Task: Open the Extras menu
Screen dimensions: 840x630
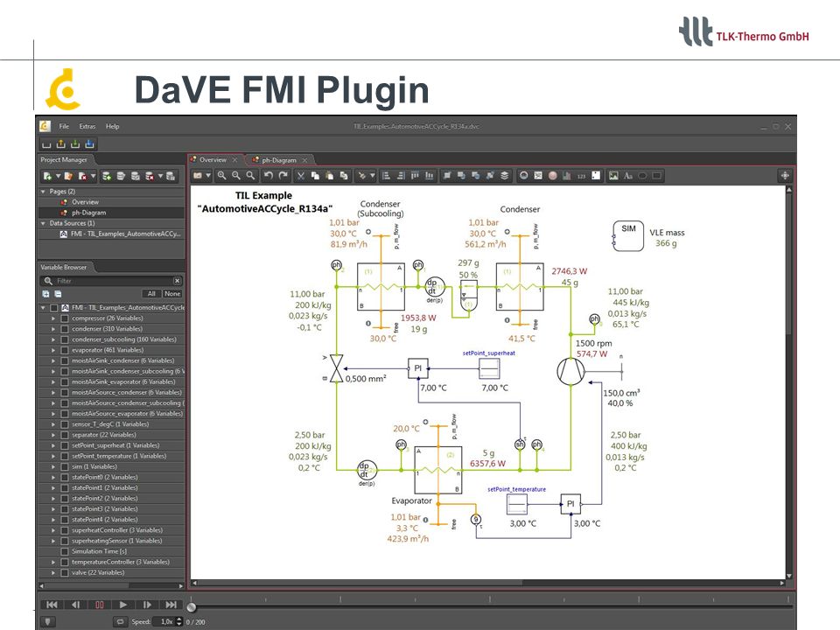Action: (87, 126)
